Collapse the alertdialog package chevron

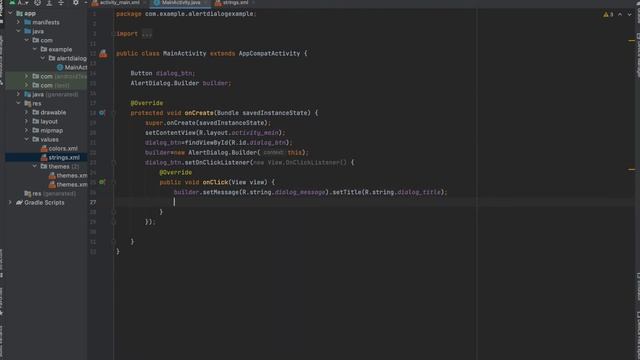43,58
